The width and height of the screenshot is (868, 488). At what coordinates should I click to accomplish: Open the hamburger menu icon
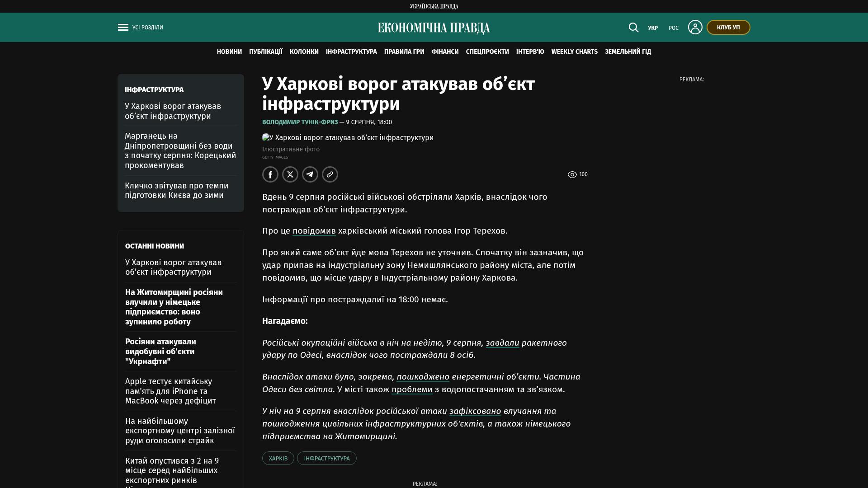pyautogui.click(x=123, y=28)
